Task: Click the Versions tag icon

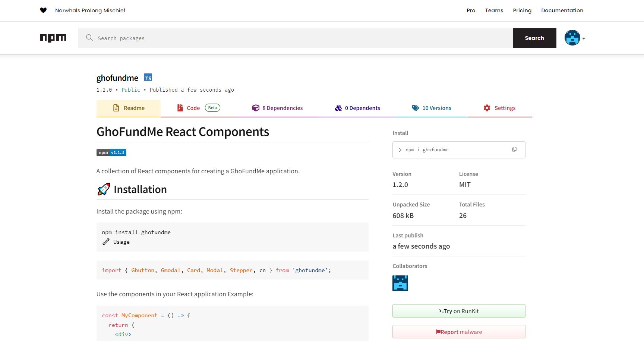Action: point(416,108)
